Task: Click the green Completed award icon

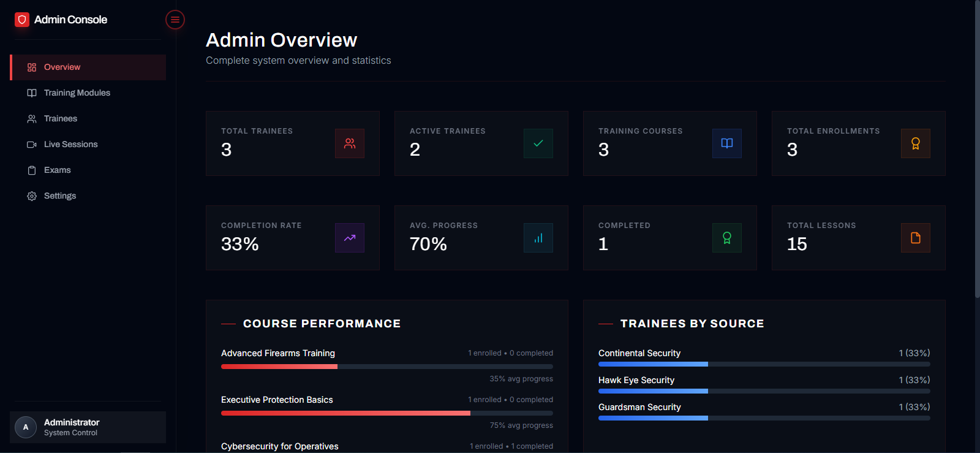Action: coord(727,238)
